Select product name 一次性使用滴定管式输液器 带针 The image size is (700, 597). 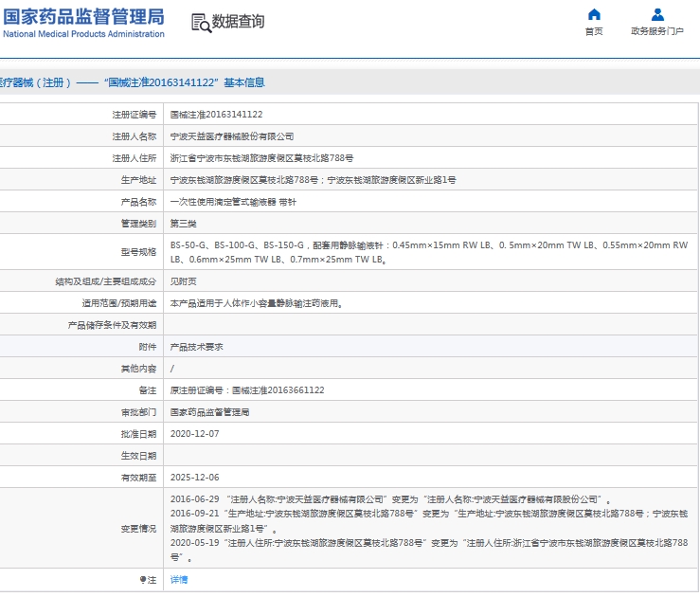pyautogui.click(x=233, y=202)
